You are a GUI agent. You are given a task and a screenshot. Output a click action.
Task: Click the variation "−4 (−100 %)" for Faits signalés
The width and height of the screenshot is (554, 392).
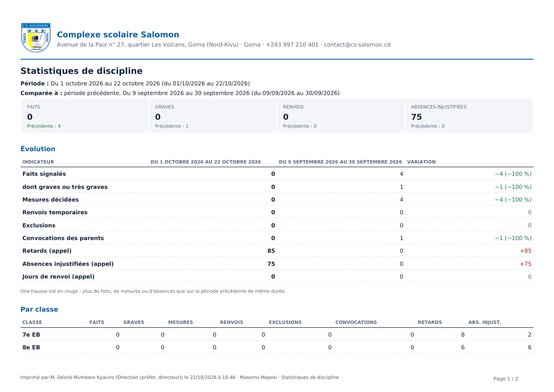click(513, 174)
